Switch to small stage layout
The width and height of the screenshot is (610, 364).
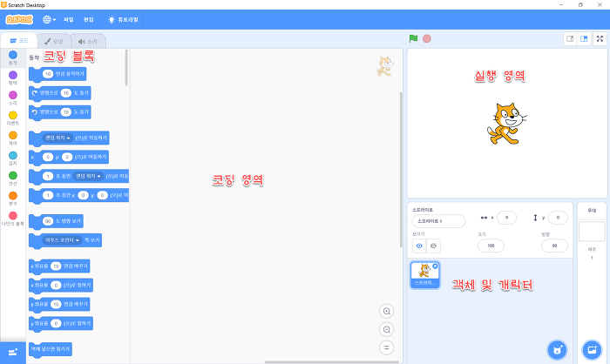point(570,38)
